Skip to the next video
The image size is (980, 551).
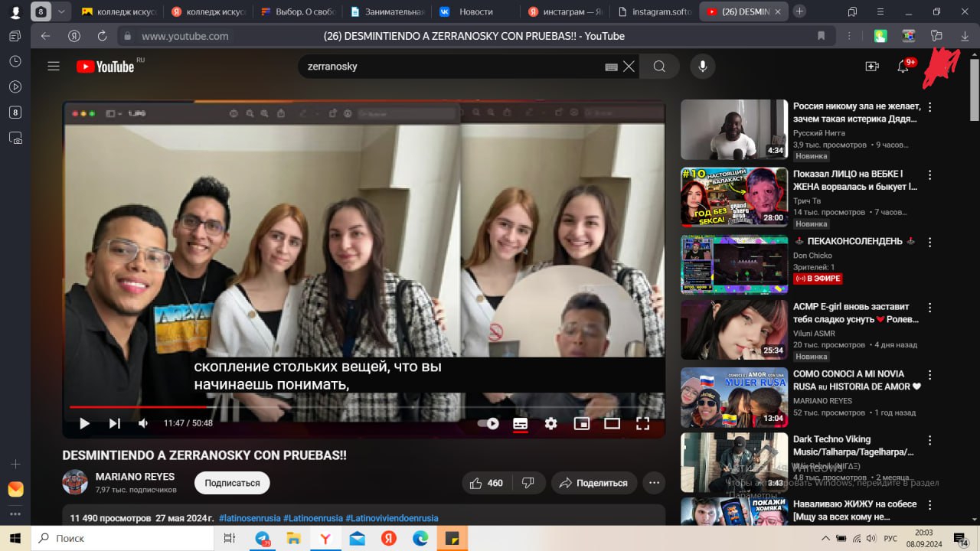(114, 423)
